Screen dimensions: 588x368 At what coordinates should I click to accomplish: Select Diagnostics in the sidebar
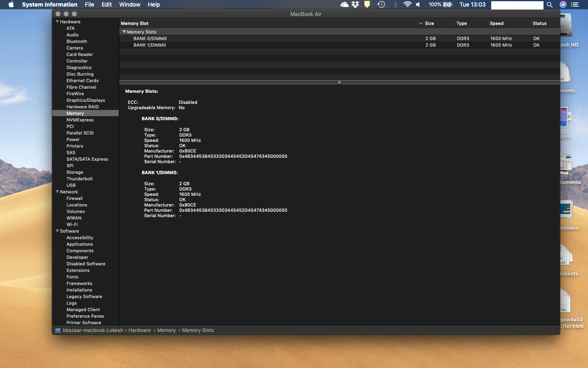point(79,67)
